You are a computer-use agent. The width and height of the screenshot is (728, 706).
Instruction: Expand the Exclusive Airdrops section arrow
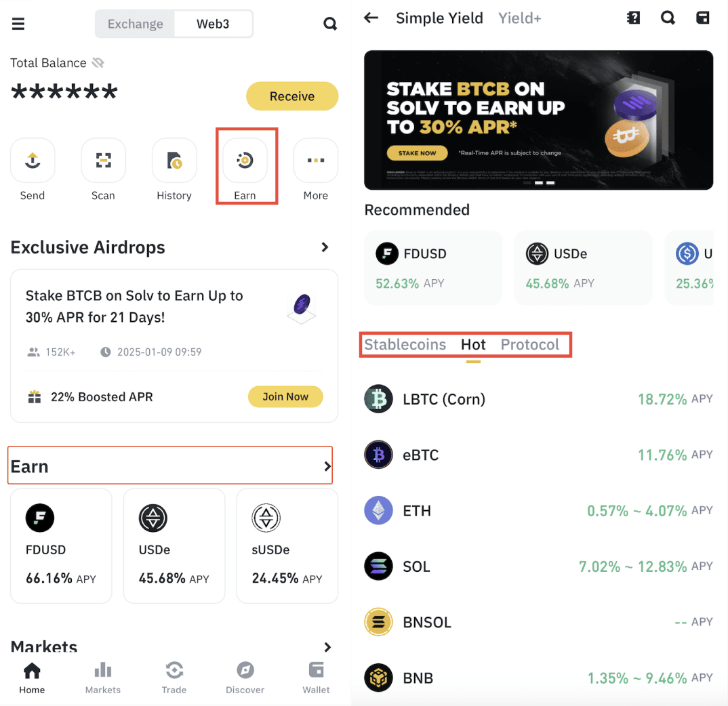click(325, 247)
